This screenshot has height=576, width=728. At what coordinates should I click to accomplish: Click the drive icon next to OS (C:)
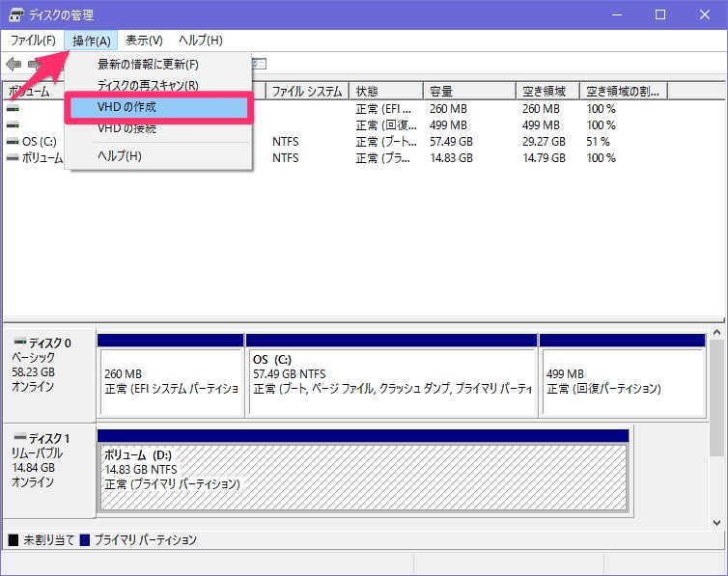point(13,142)
